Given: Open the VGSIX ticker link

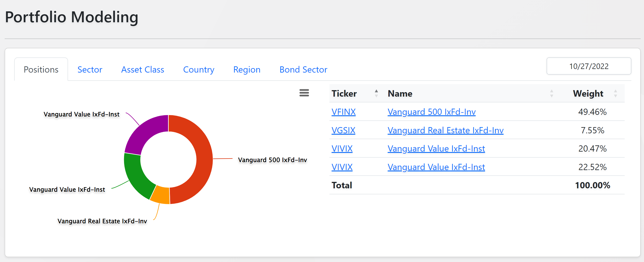Looking at the screenshot, I should [343, 130].
